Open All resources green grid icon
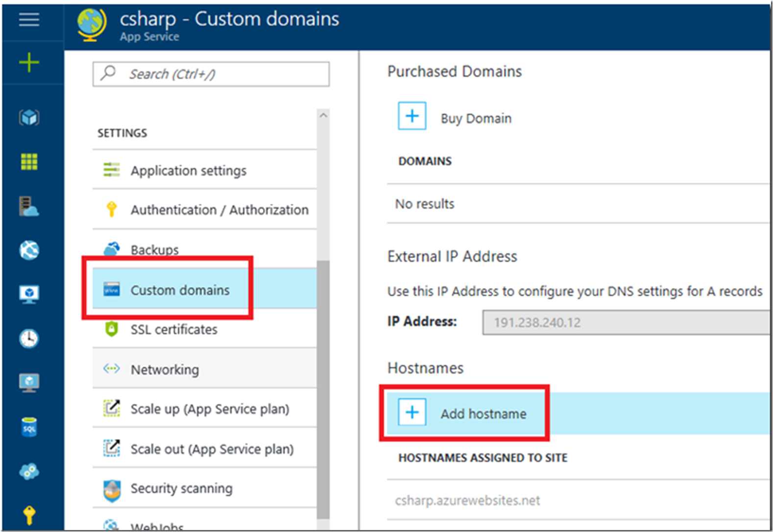This screenshot has width=773, height=532. pyautogui.click(x=29, y=161)
